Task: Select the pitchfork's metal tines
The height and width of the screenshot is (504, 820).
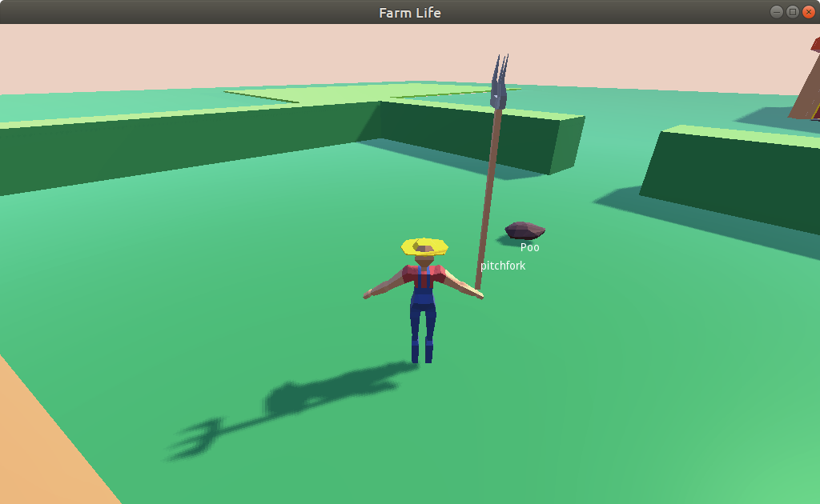Action: 500,82
